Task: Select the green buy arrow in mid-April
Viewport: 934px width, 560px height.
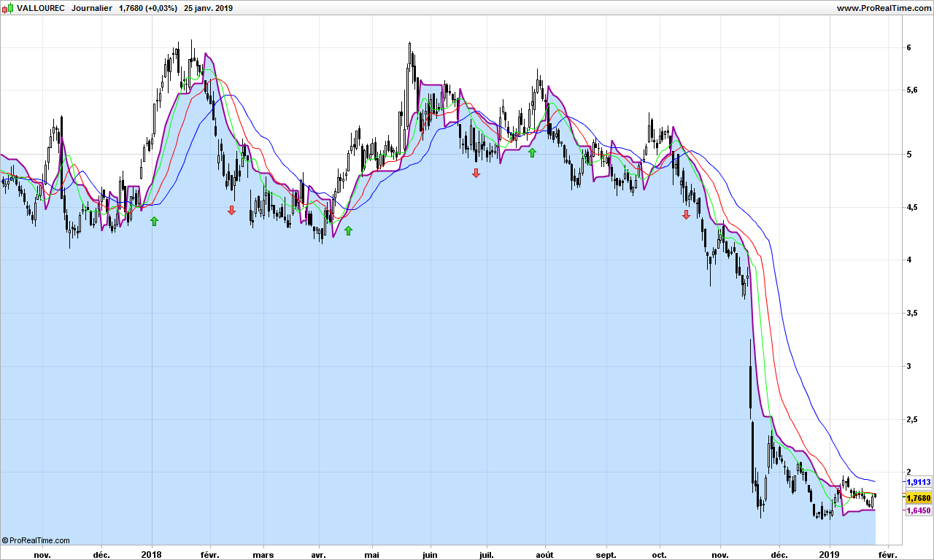Action: [x=348, y=230]
